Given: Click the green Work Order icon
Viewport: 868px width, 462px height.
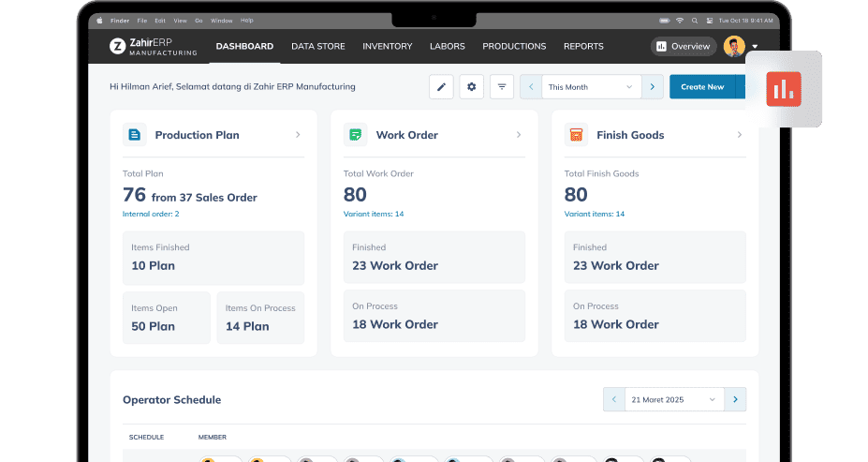Looking at the screenshot, I should [356, 135].
